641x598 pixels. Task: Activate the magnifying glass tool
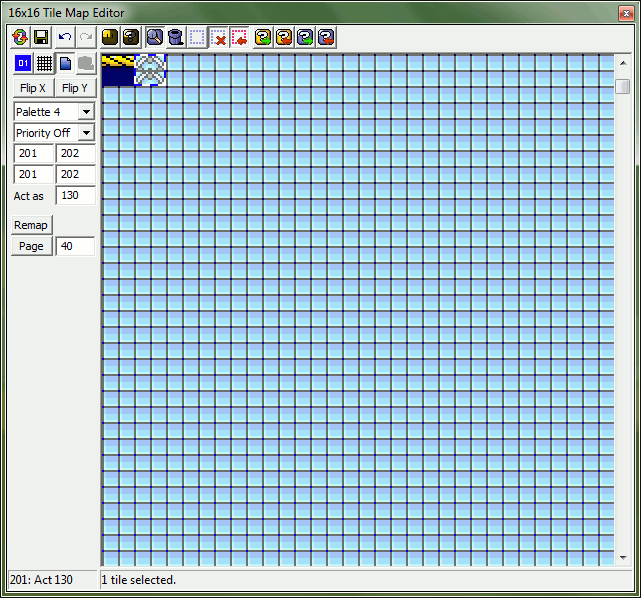click(x=155, y=37)
